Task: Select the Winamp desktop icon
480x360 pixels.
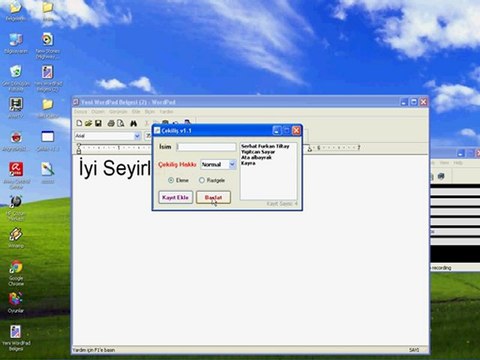Action: pyautogui.click(x=16, y=238)
